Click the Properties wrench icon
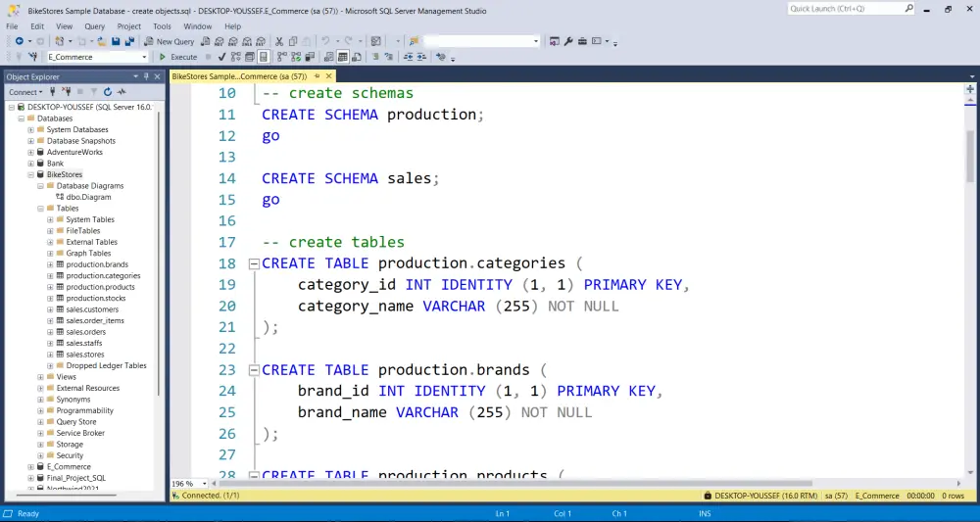Screen dimensions: 980x522 pyautogui.click(x=568, y=41)
